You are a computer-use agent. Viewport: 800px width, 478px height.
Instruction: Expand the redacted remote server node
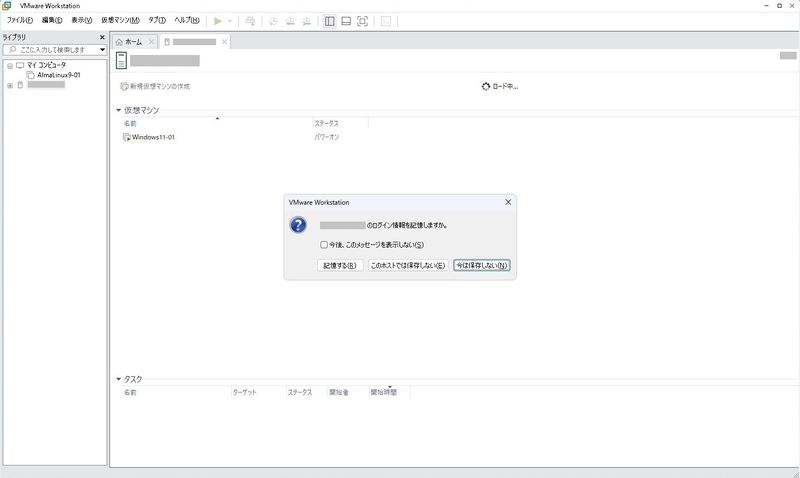click(x=10, y=86)
